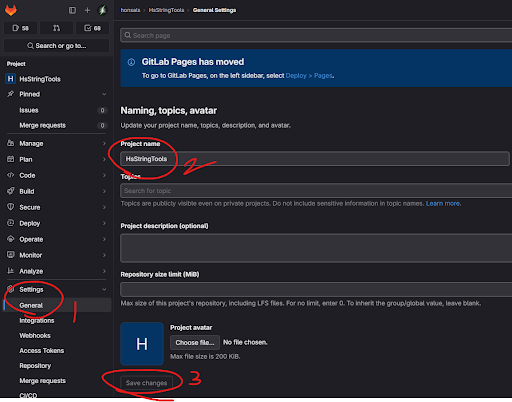Expand the Manage menu chevron
The width and height of the screenshot is (512, 402).
click(x=104, y=143)
